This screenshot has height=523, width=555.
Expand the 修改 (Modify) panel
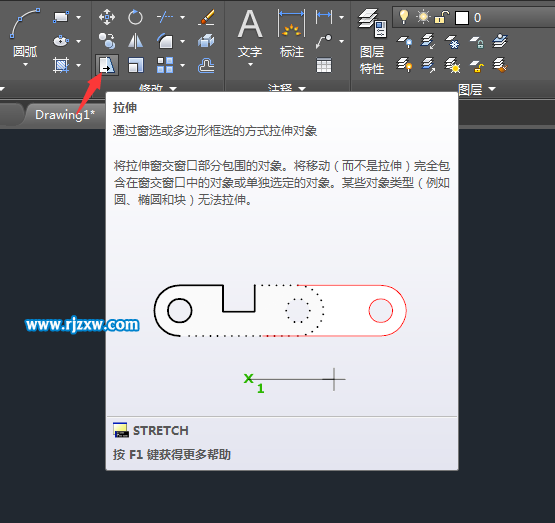tap(158, 88)
